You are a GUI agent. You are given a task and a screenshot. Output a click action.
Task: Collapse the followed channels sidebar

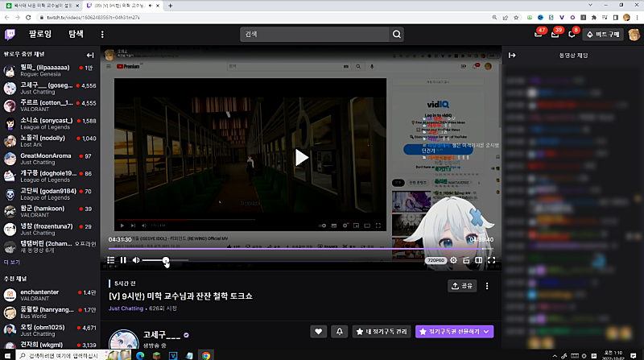click(x=90, y=55)
